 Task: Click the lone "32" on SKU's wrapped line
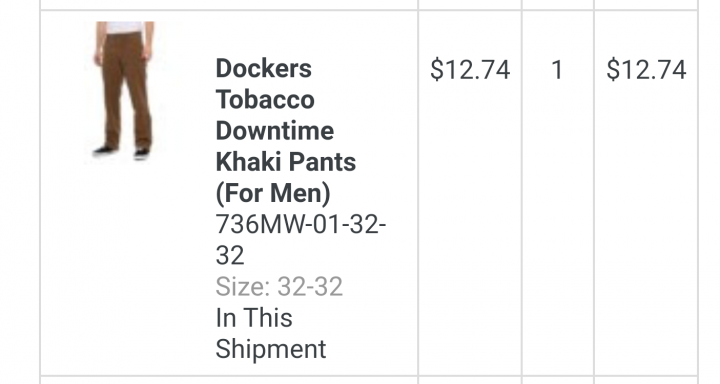[x=230, y=256]
